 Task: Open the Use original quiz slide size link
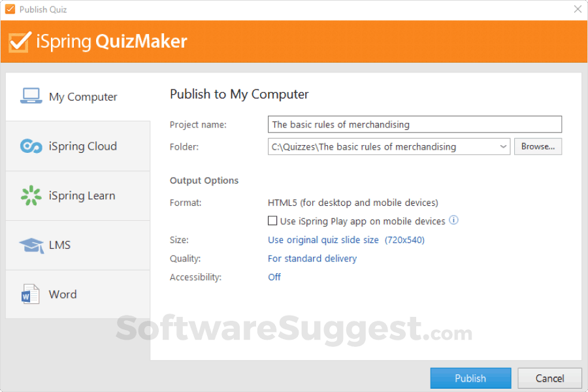tap(323, 240)
